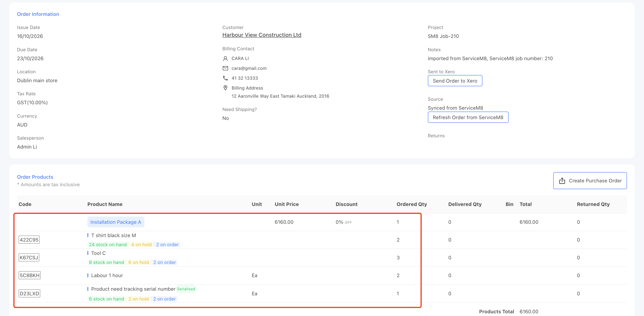Viewport: 644px width, 316px height.
Task: Click the email envelope icon
Action: [225, 68]
